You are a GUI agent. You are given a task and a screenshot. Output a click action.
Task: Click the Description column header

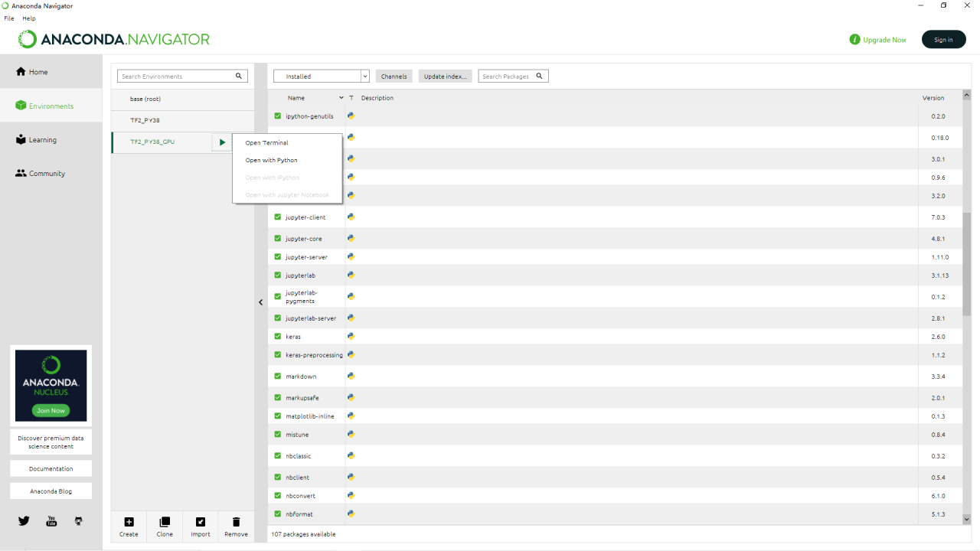[x=377, y=98]
